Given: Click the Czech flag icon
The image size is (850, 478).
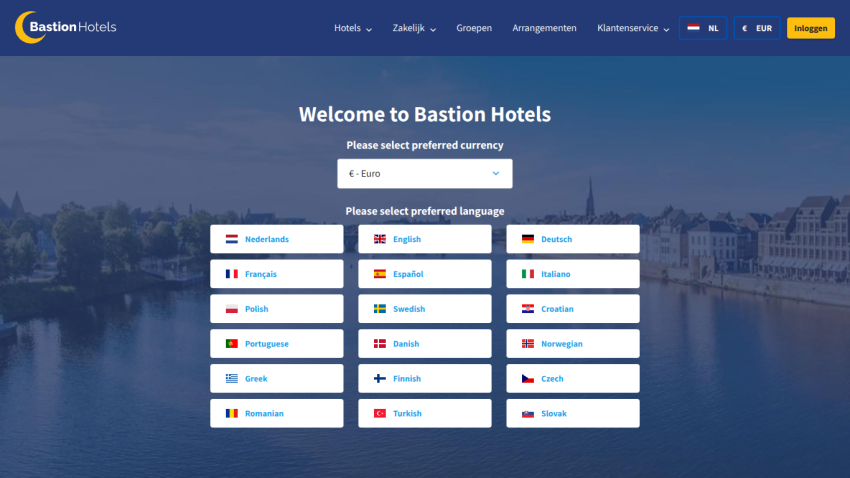Looking at the screenshot, I should (527, 378).
